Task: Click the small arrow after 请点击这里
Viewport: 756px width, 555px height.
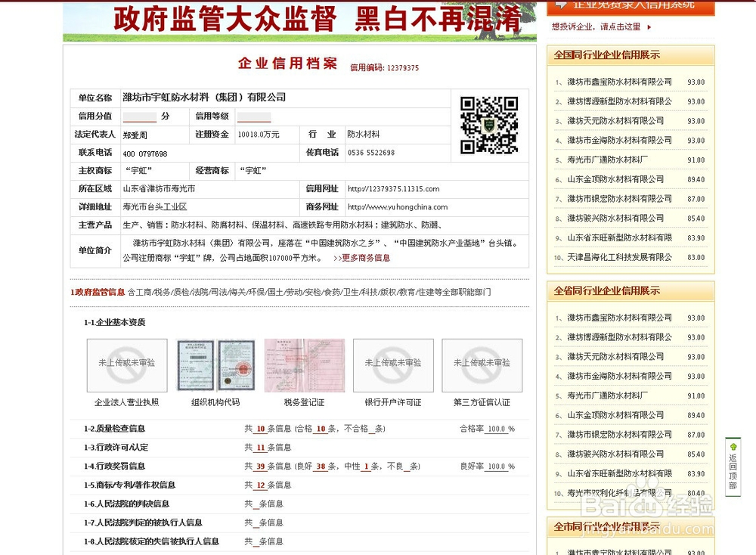Action: pyautogui.click(x=649, y=27)
